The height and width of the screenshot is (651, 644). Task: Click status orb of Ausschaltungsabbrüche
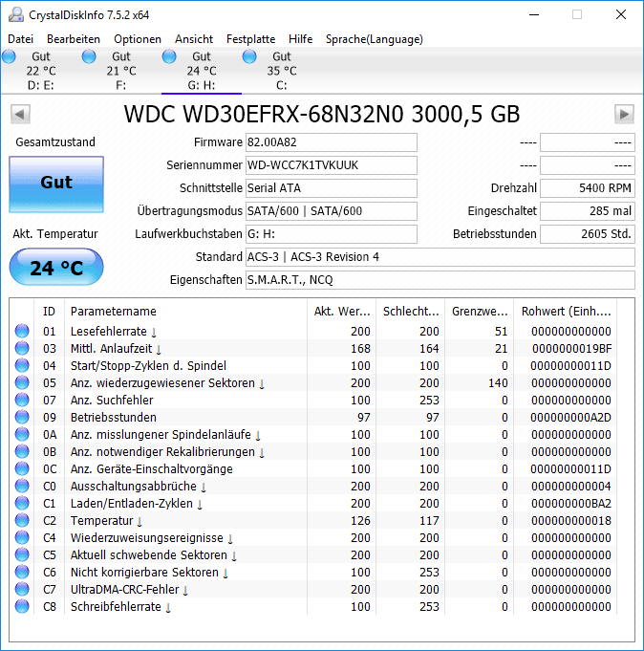[x=22, y=486]
